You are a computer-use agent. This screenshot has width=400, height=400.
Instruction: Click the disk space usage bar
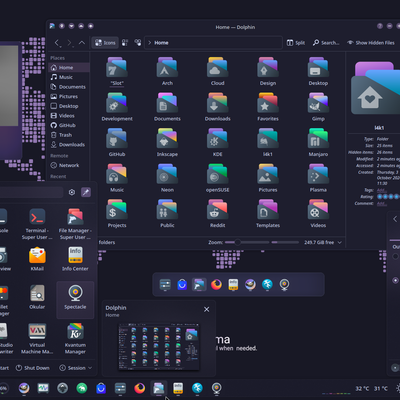285,242
